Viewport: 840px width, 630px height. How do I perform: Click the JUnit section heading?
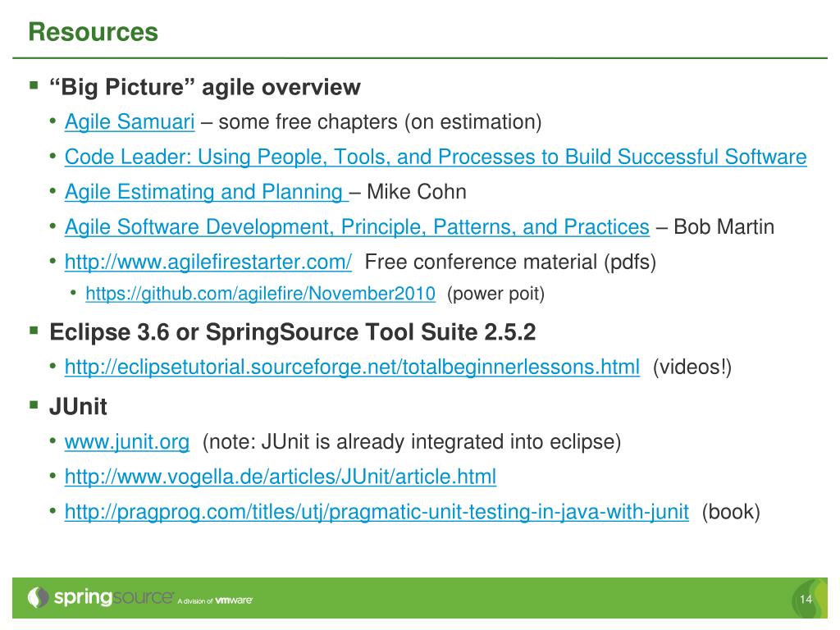tap(78, 407)
